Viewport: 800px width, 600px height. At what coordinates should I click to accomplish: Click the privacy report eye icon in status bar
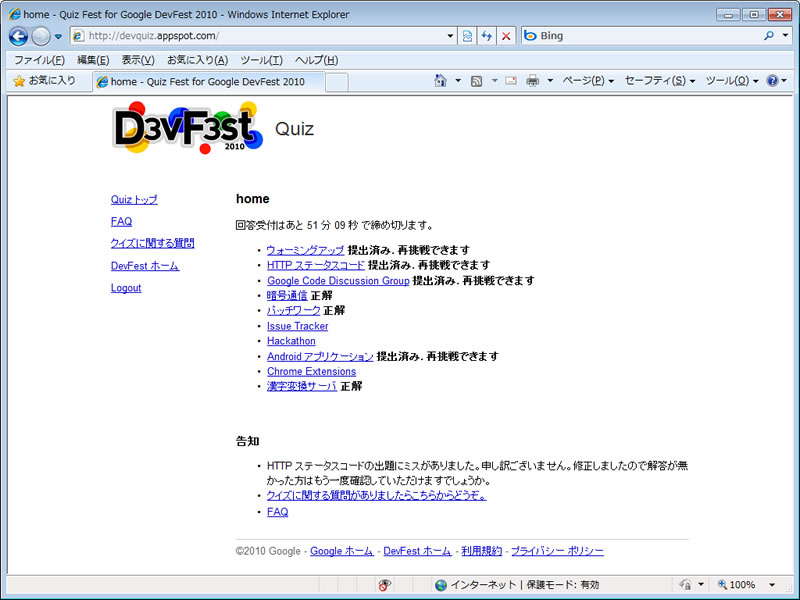click(385, 585)
